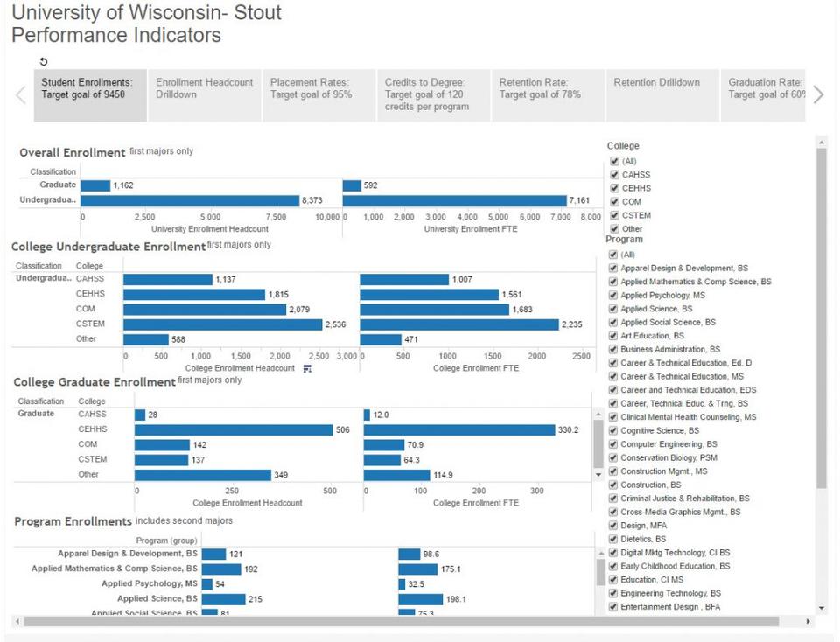Uncheck Entertainment Design, BFA program

click(613, 607)
